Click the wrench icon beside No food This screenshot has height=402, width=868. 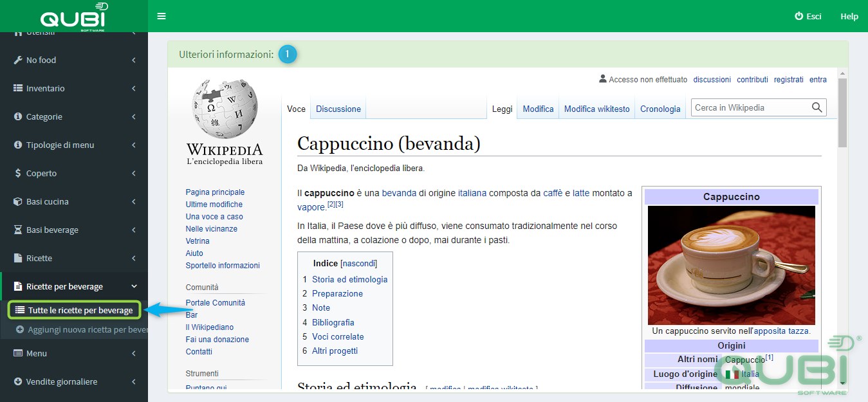[x=18, y=60]
